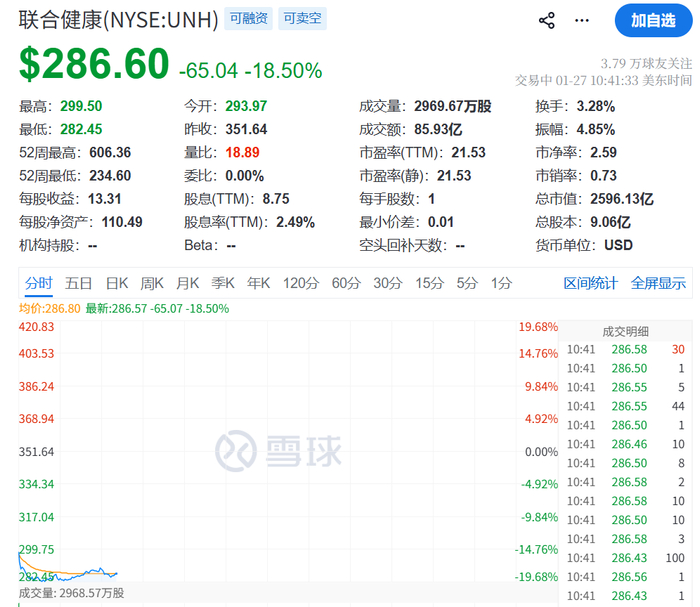Open the three-dot more options menu
The width and height of the screenshot is (700, 607).
coord(582,20)
